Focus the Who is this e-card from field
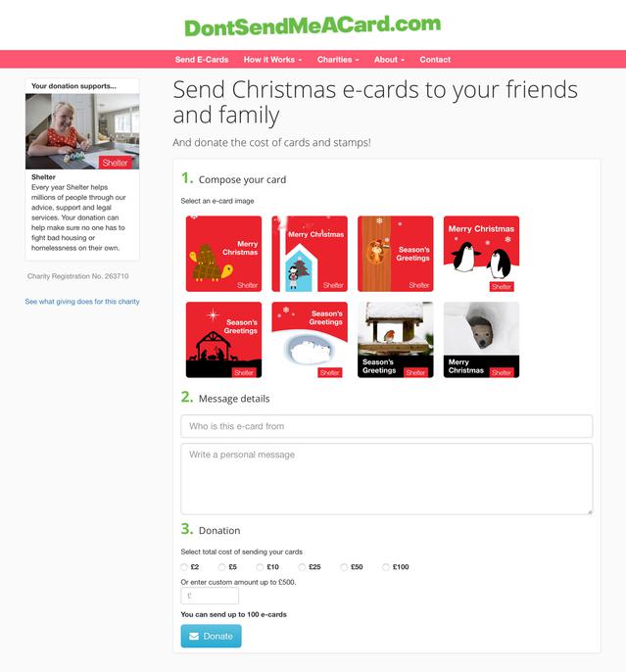Viewport: 626px width, 672px height. (387, 426)
